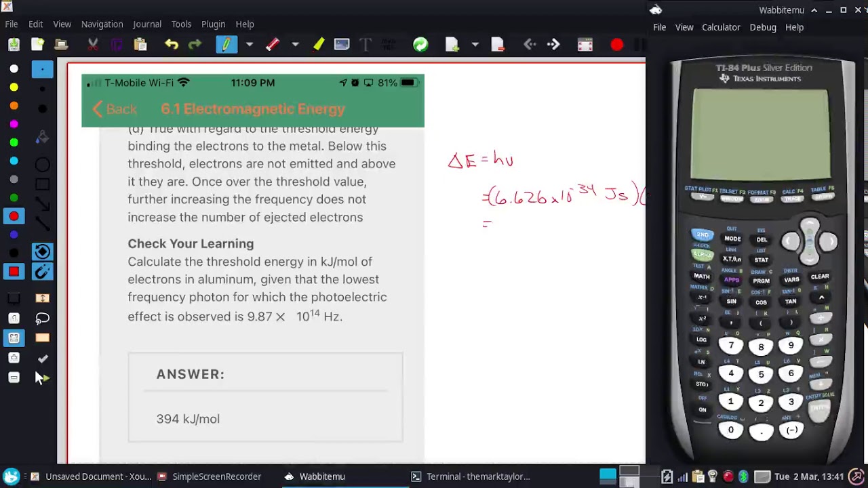This screenshot has height=488, width=868.
Task: Toggle the 2ND key on calculator
Action: [702, 235]
